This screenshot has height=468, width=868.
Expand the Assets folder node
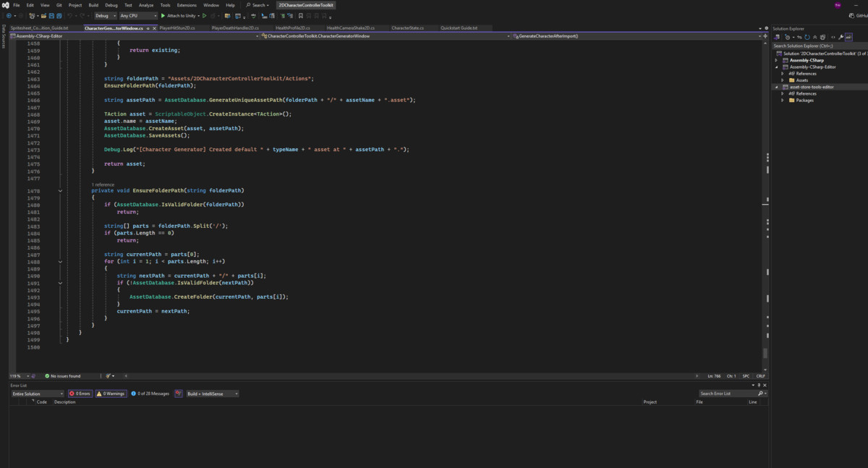coord(782,80)
